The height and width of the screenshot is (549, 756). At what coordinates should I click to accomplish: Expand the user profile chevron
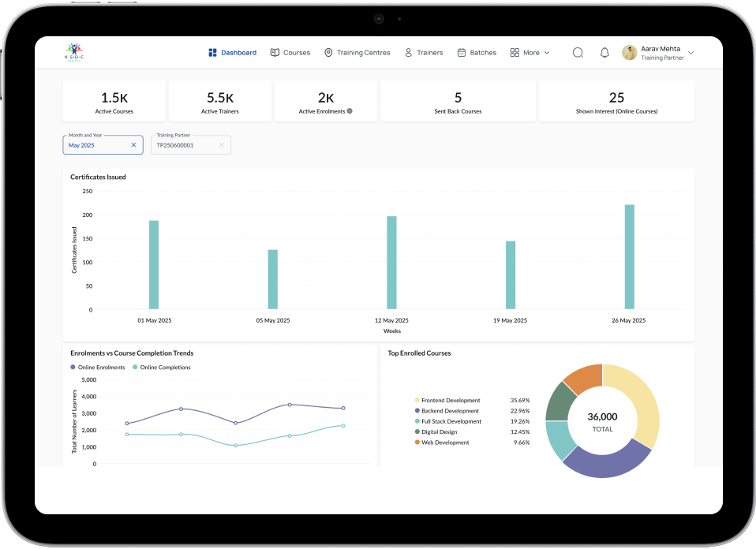pos(691,53)
